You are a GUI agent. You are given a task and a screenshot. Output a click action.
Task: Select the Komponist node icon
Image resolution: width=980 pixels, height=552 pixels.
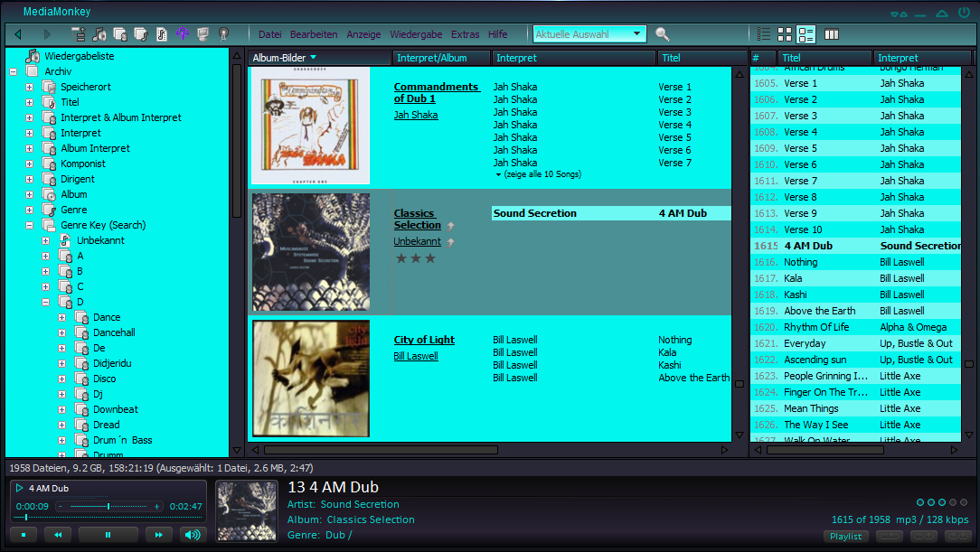pos(50,164)
